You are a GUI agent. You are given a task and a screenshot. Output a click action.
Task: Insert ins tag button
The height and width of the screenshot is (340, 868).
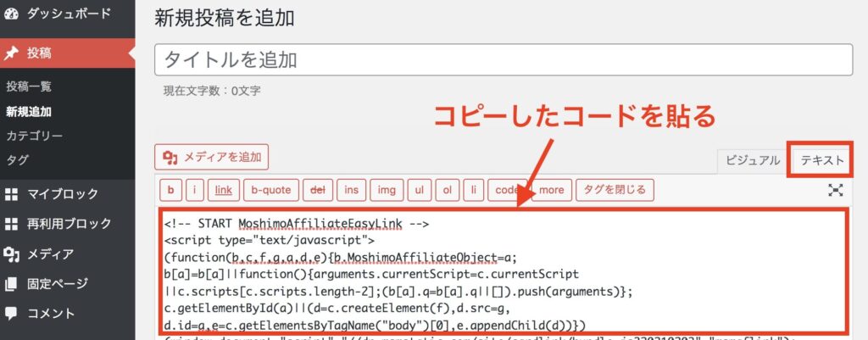point(352,190)
